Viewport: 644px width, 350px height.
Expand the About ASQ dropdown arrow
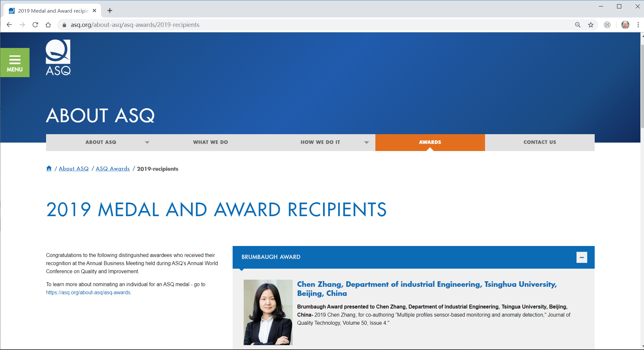pos(147,142)
